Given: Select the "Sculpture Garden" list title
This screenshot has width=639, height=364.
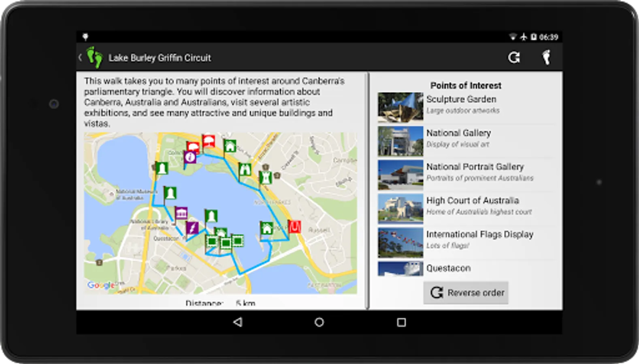Looking at the screenshot, I should tap(461, 99).
